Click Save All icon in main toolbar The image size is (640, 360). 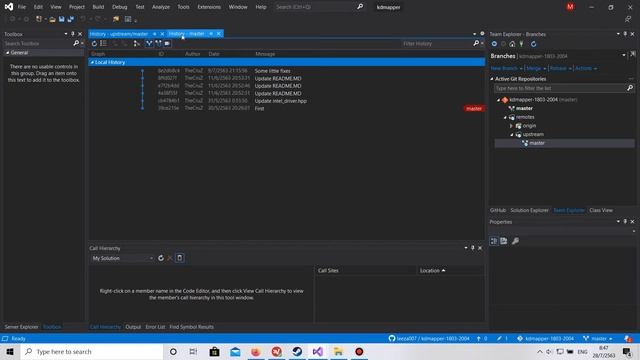point(71,19)
